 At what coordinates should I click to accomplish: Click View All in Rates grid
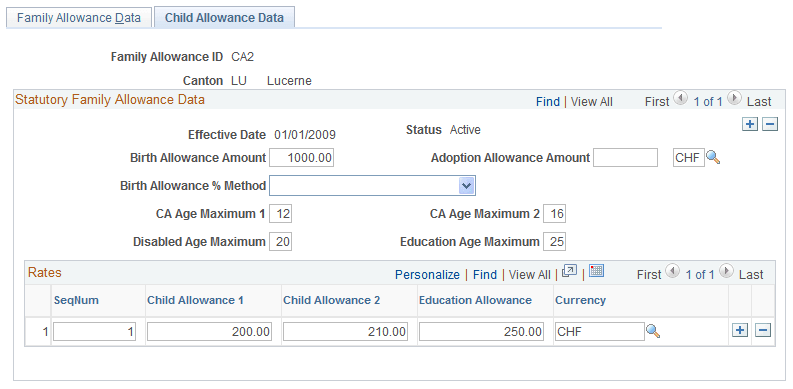tap(530, 275)
